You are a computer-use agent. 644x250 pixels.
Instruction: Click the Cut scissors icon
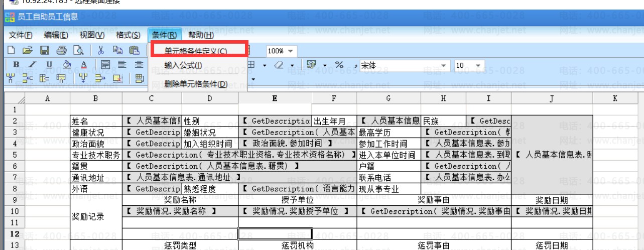101,50
